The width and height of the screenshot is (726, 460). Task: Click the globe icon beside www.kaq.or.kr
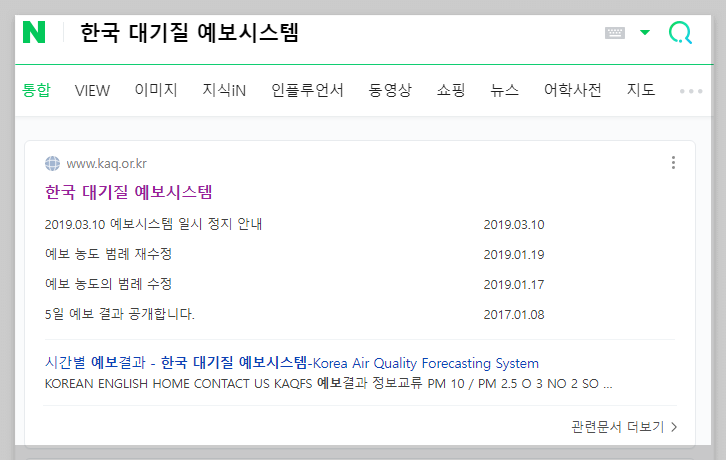52,164
